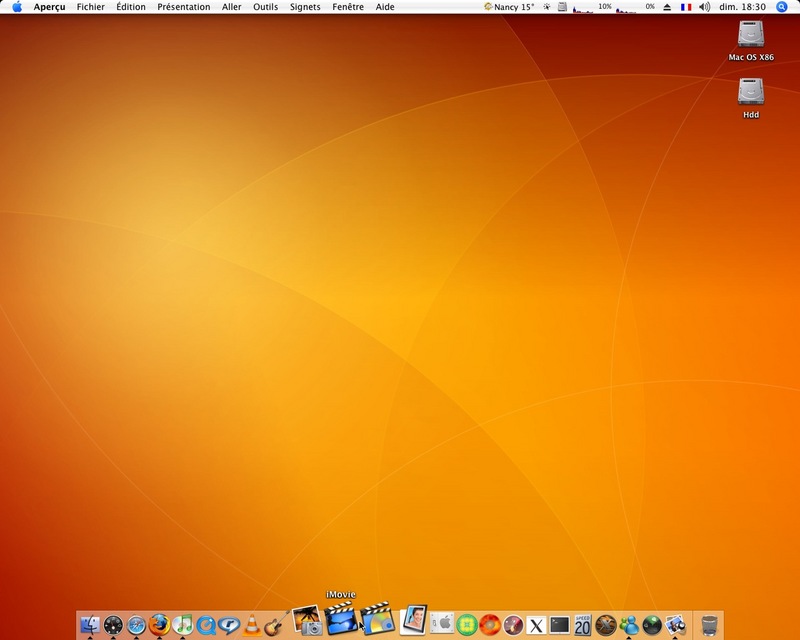Click the Spotlight search icon

(x=782, y=7)
